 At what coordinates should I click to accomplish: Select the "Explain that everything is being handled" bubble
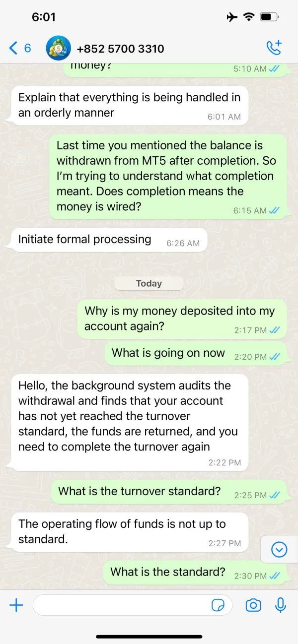(x=129, y=105)
